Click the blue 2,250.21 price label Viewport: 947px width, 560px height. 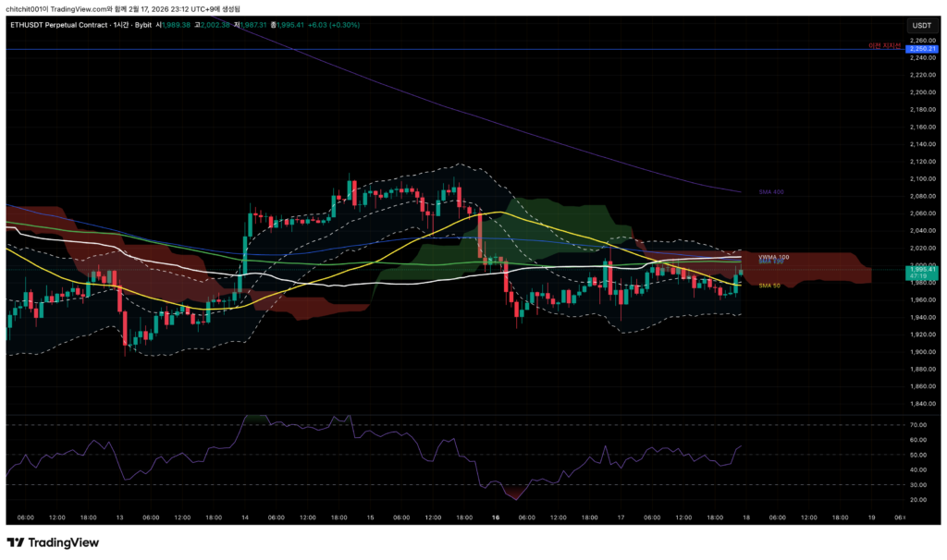(x=921, y=49)
